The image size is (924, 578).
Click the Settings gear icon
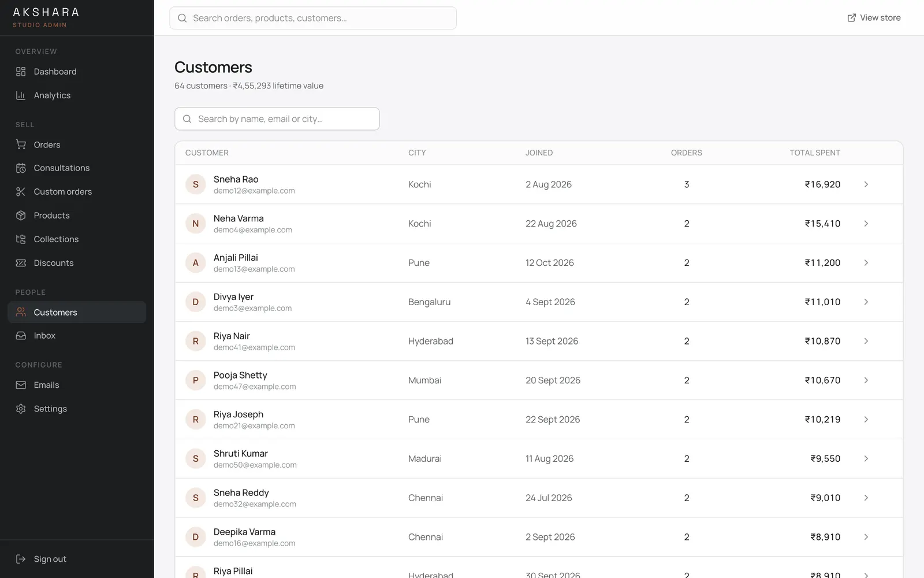[x=21, y=409]
